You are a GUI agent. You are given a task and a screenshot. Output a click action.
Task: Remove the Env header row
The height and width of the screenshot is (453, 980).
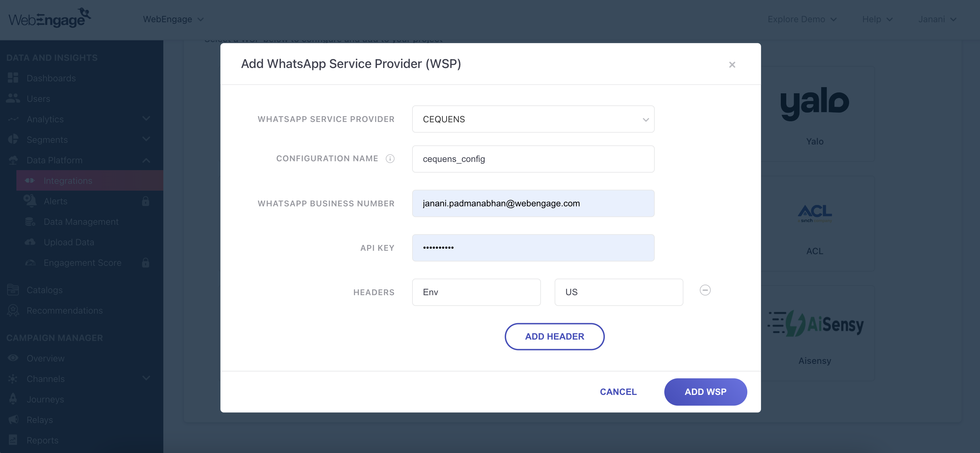point(705,290)
